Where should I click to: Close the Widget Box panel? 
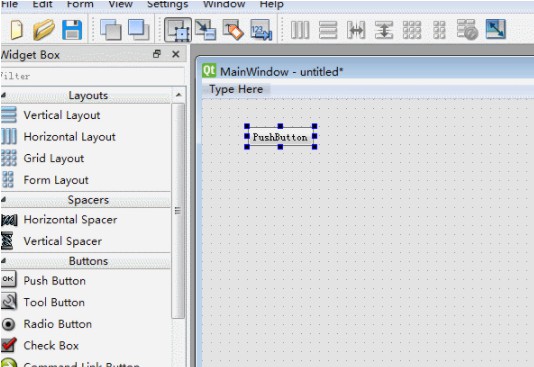pyautogui.click(x=176, y=54)
